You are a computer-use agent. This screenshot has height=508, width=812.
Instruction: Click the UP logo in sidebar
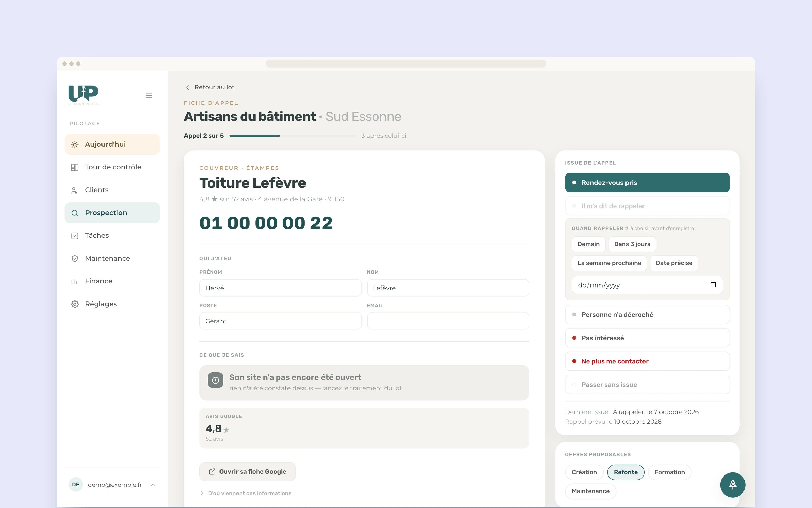tap(83, 95)
